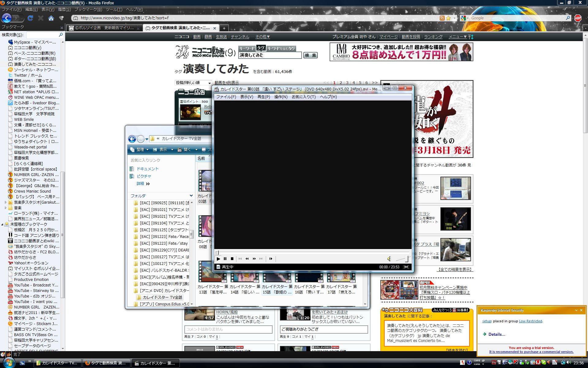Switch to the ©ボルゾイ企画 browser tab
This screenshot has width=588, height=368.
coord(104,28)
